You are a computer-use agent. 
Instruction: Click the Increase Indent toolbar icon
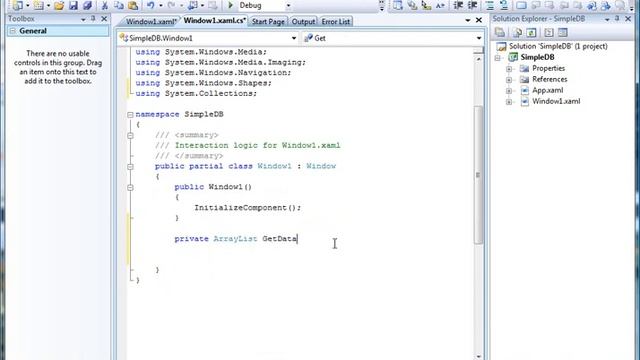pyautogui.click(x=473, y=5)
